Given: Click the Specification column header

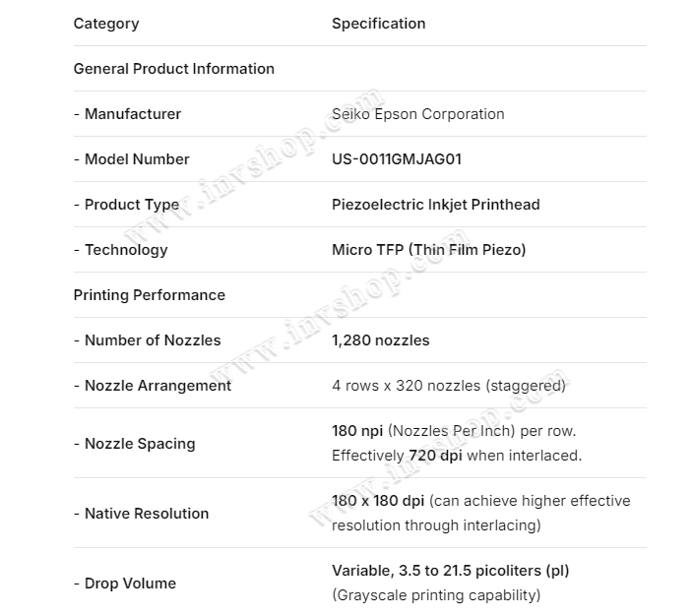Looking at the screenshot, I should (378, 24).
